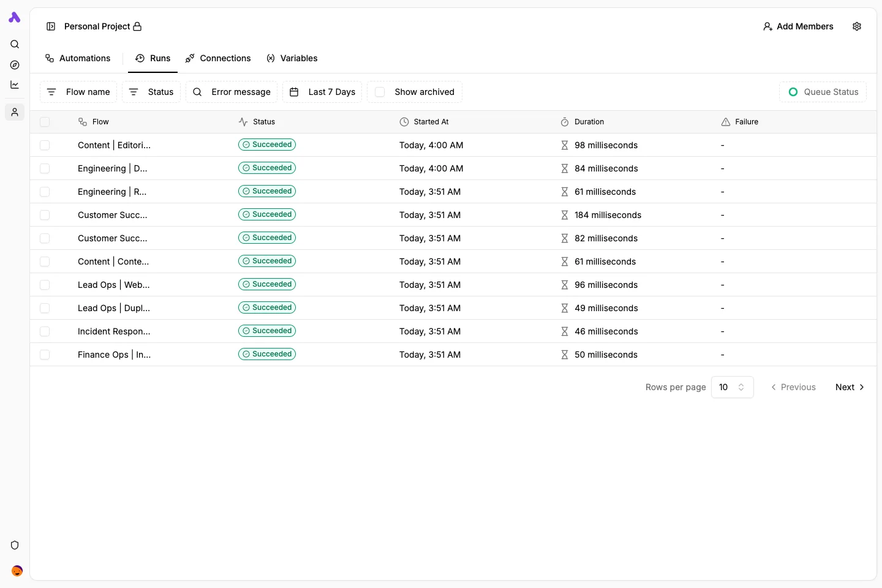The width and height of the screenshot is (882, 588).
Task: Switch to the Connections tab
Action: 218,58
